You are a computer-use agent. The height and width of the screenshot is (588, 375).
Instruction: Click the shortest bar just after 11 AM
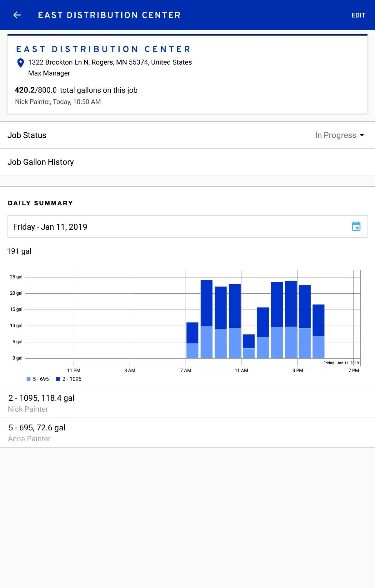[249, 346]
